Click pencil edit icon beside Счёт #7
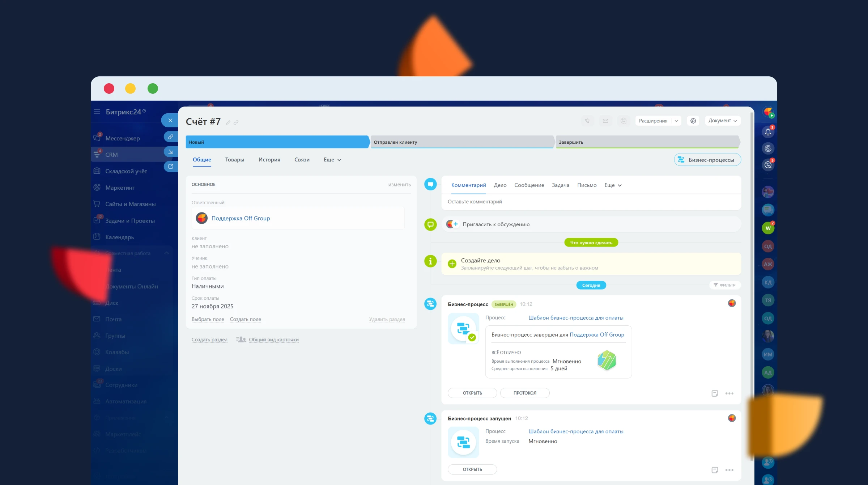The height and width of the screenshot is (485, 868). [228, 123]
